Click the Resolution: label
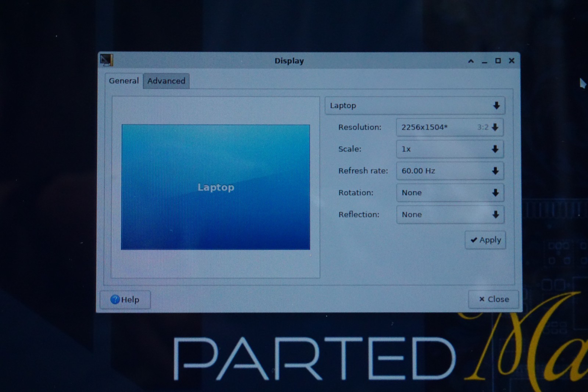 (x=360, y=127)
